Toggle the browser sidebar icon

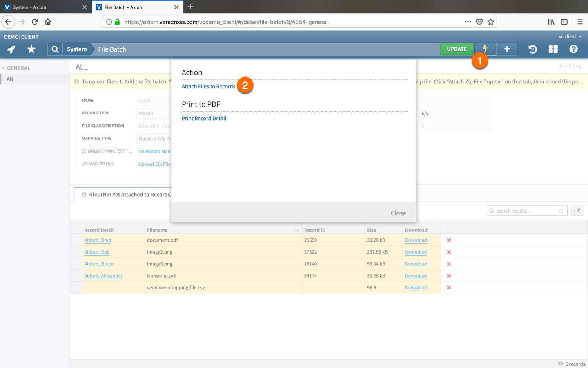tap(564, 22)
